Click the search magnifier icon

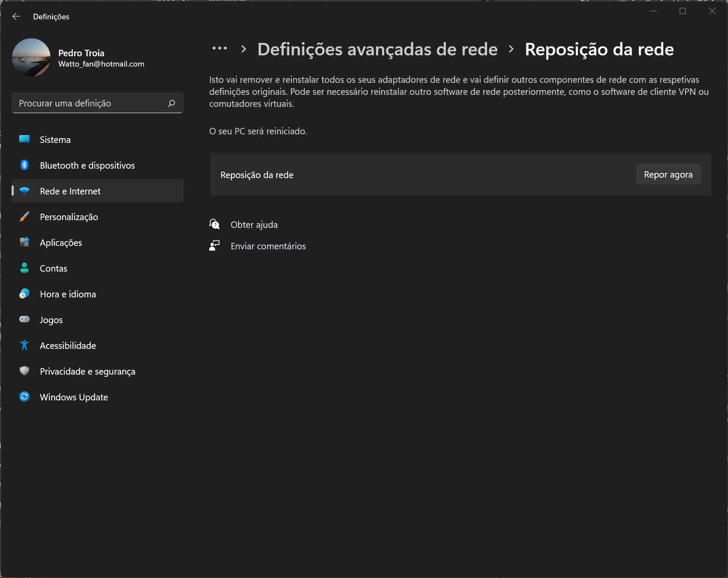point(171,103)
